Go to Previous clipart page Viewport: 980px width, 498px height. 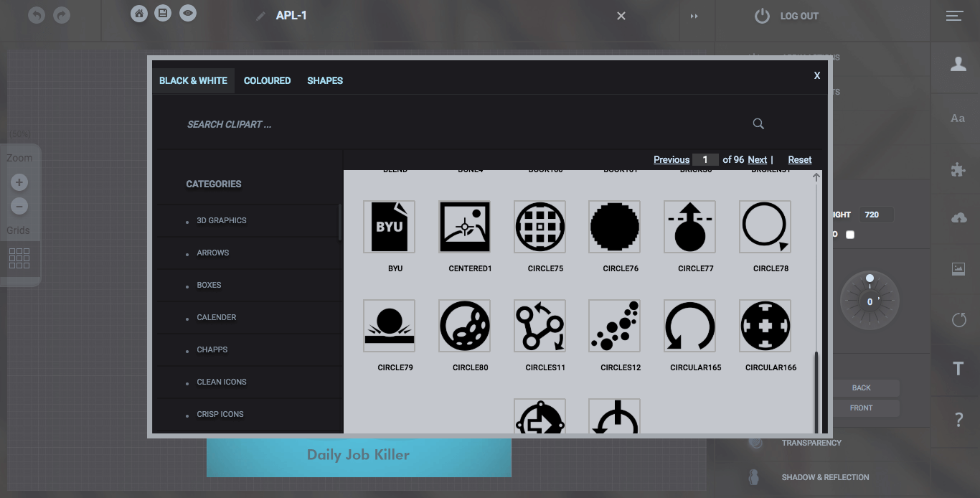pos(672,160)
